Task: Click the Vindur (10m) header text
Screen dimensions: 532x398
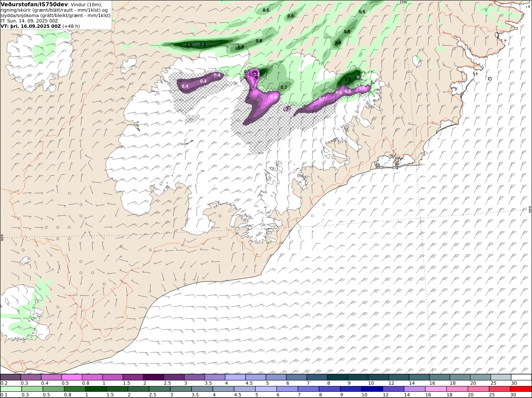Action: (x=87, y=4)
